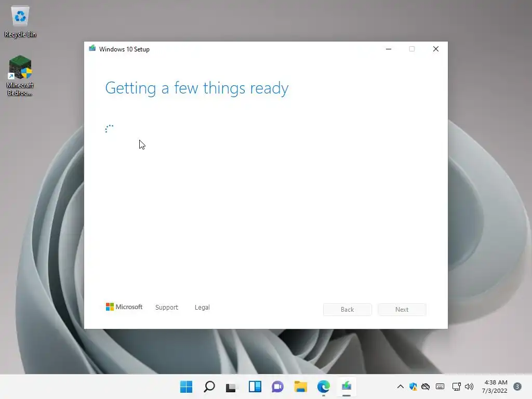Image resolution: width=532 pixels, height=399 pixels.
Task: Select Windows Setup app on the taskbar
Action: (x=347, y=387)
